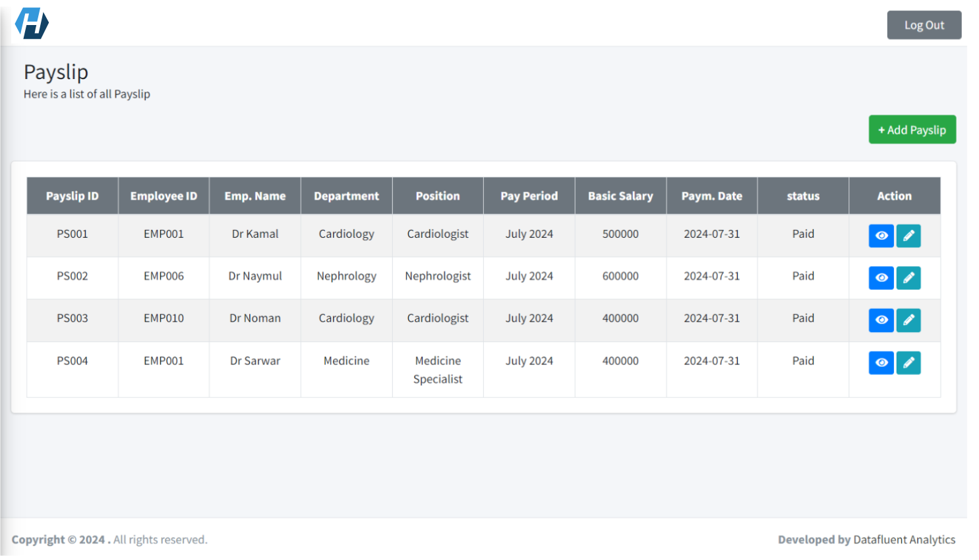Click the Position column header

(x=438, y=196)
